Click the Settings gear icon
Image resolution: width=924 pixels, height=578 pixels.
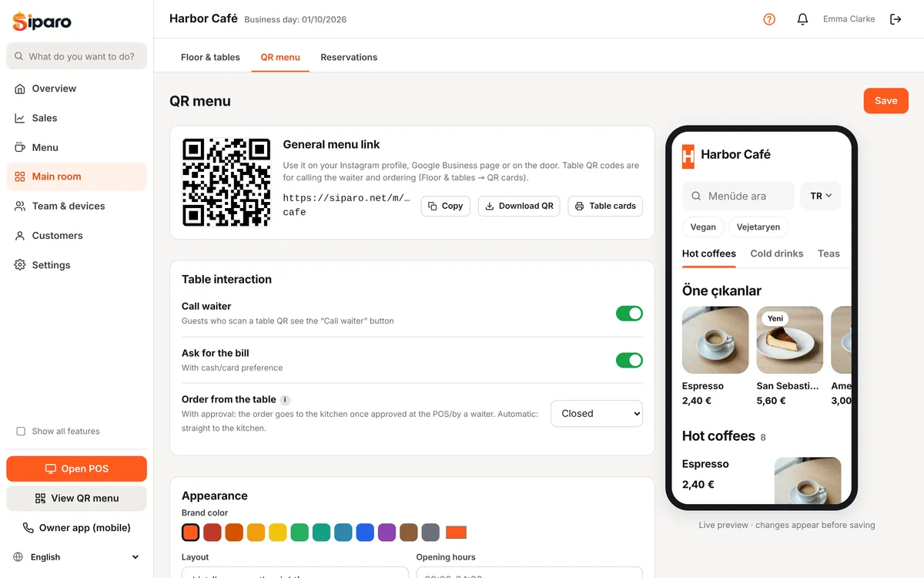pyautogui.click(x=20, y=265)
